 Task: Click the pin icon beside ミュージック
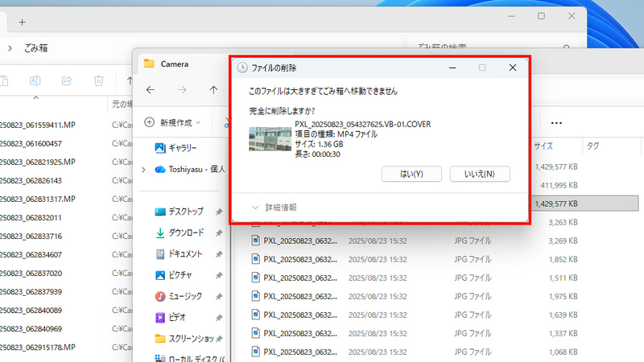pos(219,297)
